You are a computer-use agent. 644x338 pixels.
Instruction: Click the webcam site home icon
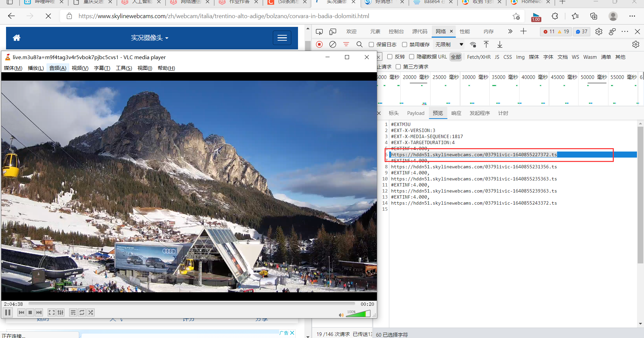16,38
